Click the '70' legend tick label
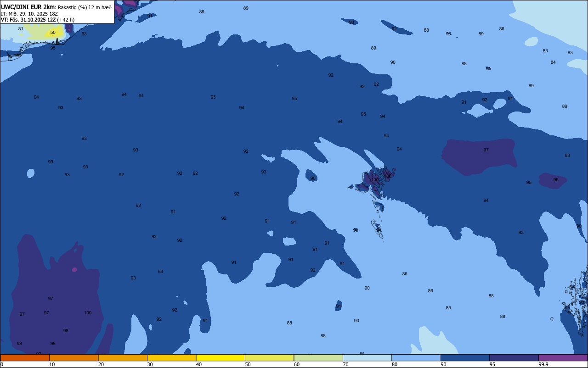 click(x=345, y=364)
